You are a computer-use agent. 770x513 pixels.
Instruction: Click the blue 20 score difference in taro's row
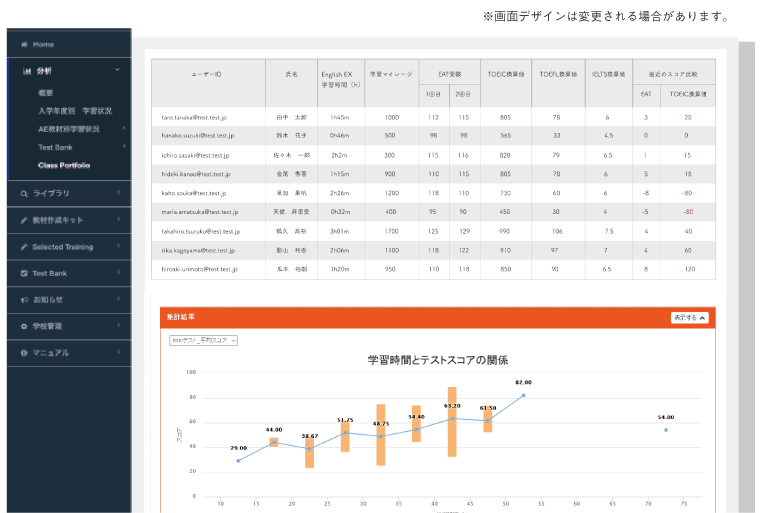click(x=688, y=118)
